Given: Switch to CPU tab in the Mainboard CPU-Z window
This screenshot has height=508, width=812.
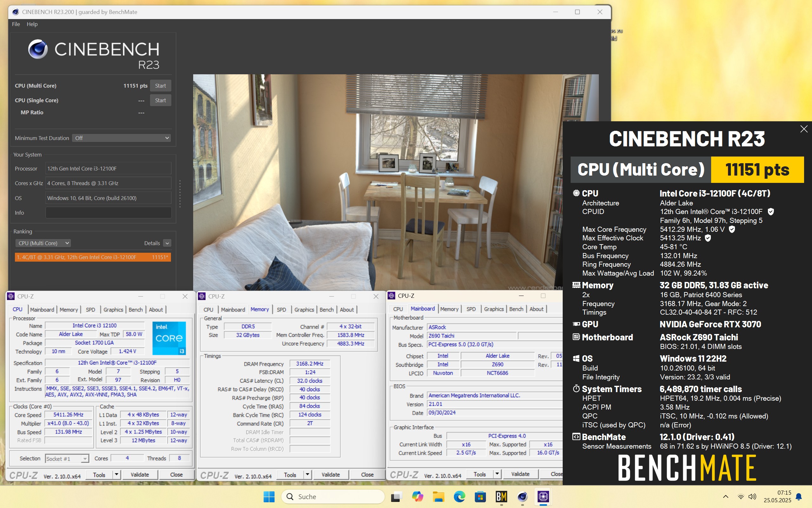Looking at the screenshot, I should coord(398,309).
